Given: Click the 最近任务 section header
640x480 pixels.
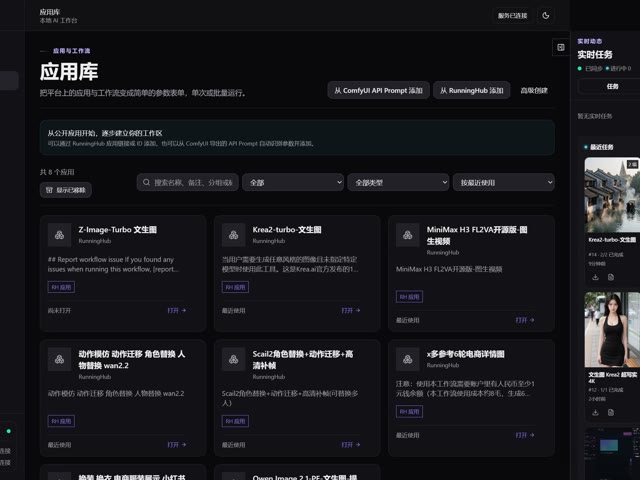Looking at the screenshot, I should pos(602,147).
